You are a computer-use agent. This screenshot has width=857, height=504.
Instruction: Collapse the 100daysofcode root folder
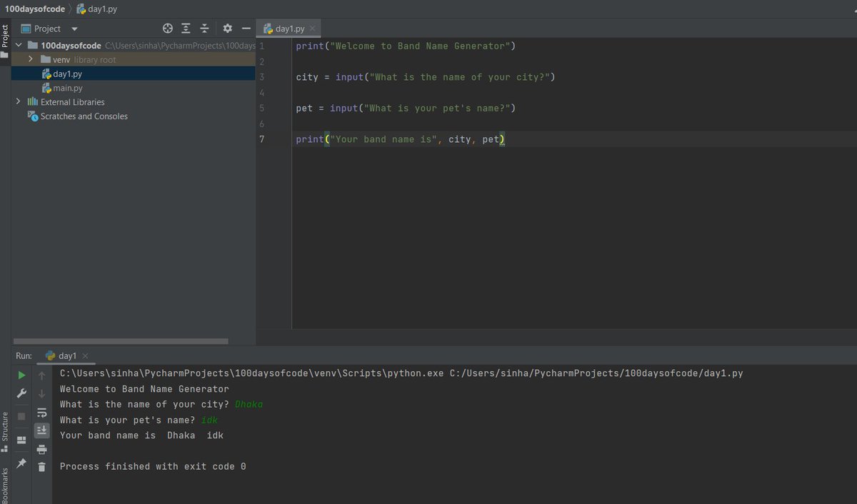point(19,46)
